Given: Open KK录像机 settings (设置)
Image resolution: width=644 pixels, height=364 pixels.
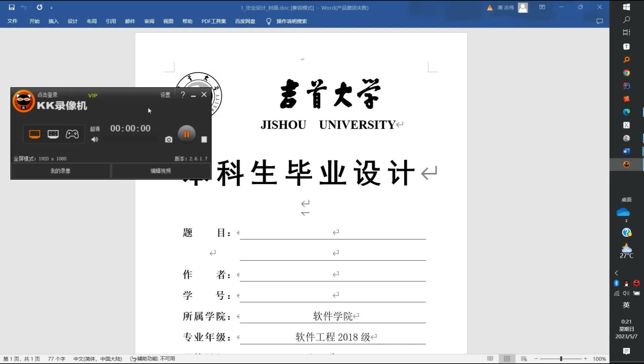Looking at the screenshot, I should [165, 95].
